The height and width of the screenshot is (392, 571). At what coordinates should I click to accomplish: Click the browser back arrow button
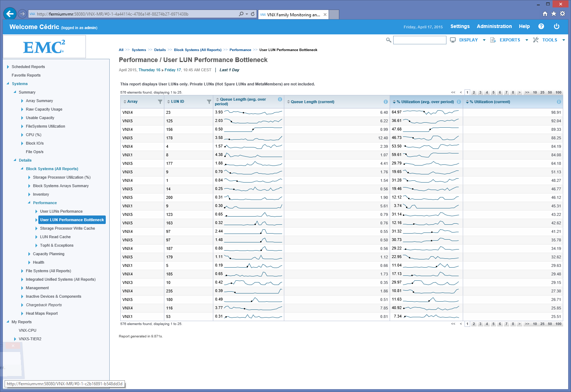pyautogui.click(x=10, y=14)
